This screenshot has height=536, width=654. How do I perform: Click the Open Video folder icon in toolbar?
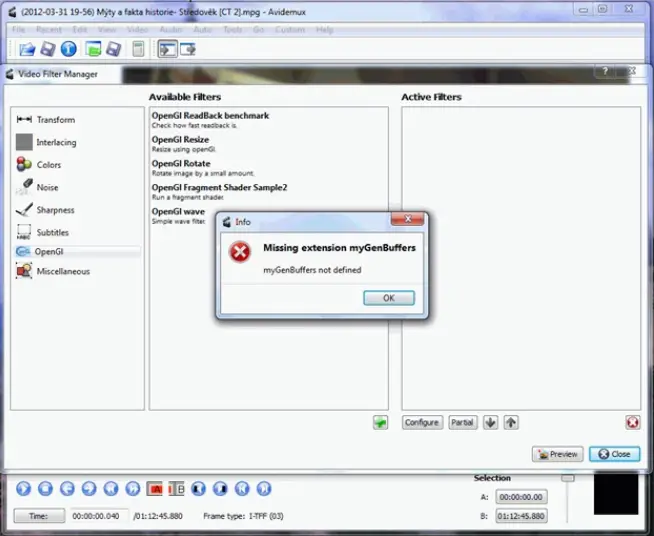pyautogui.click(x=27, y=49)
